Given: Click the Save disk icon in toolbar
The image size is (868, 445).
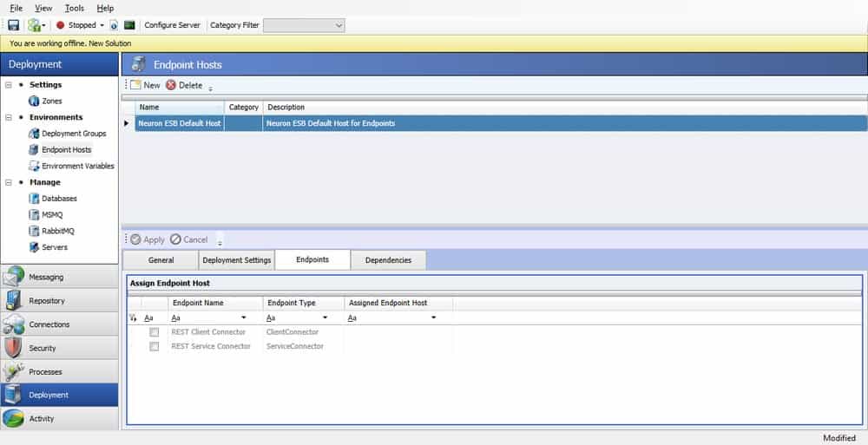Looking at the screenshot, I should (14, 25).
